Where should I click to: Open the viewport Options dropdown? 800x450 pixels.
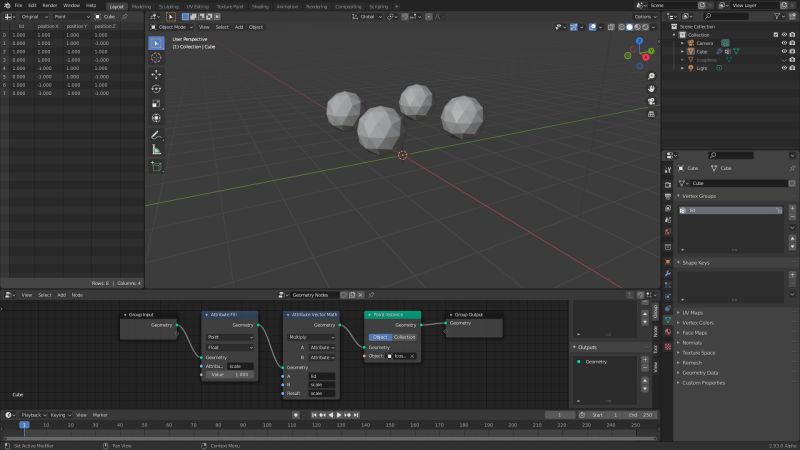[645, 17]
